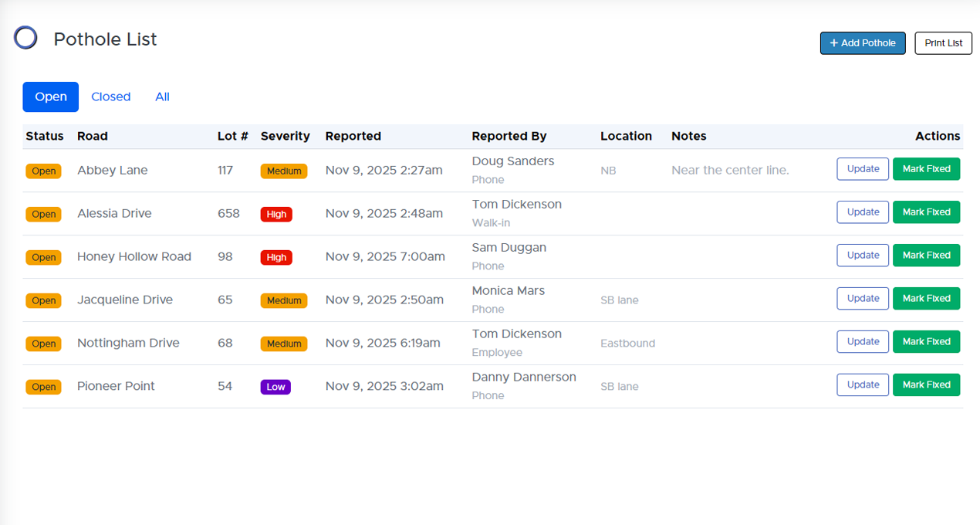980x525 pixels.
Task: Click the Print List button
Action: click(x=943, y=43)
